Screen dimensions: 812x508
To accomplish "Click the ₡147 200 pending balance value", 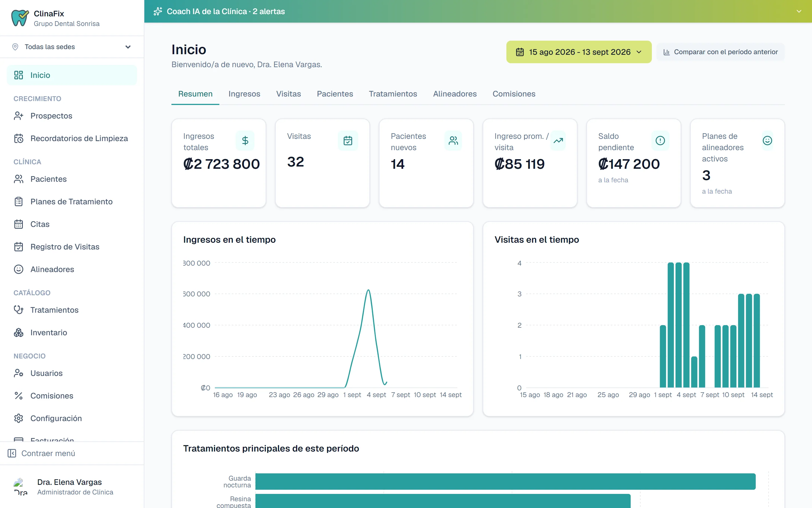I will (629, 164).
